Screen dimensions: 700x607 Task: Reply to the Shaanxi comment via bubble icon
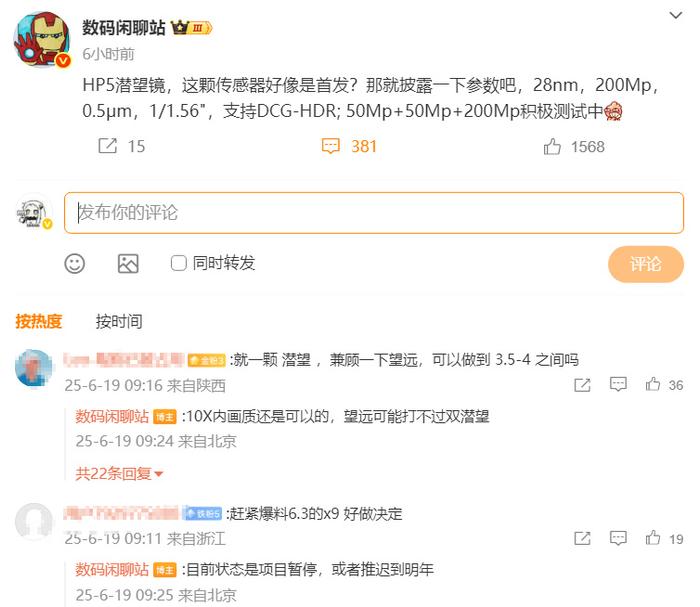(618, 384)
